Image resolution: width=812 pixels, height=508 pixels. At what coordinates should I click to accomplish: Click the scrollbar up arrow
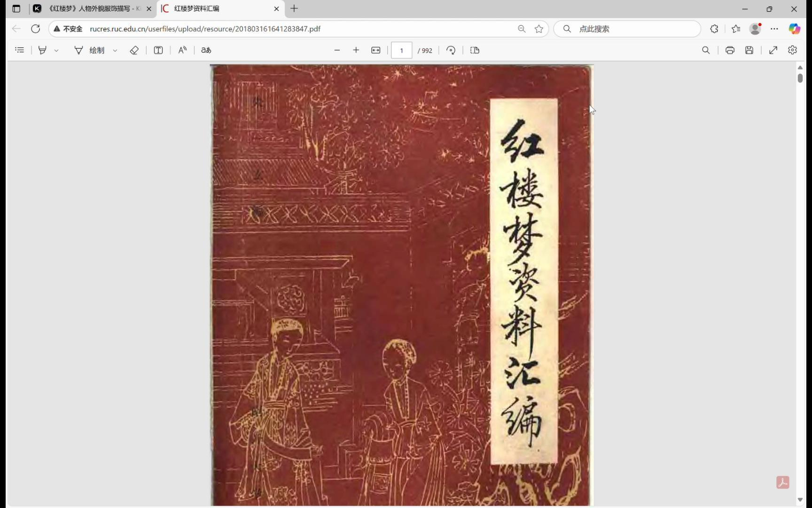coord(800,68)
